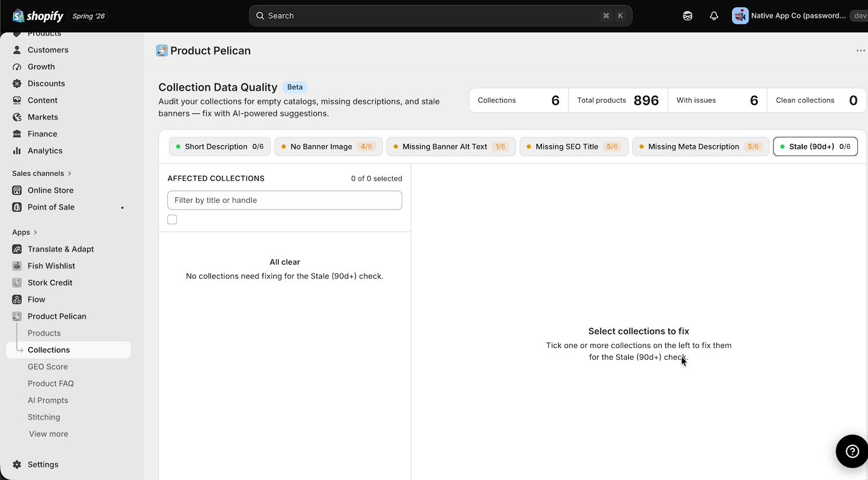The image size is (868, 480).
Task: Click the Product Pelican sidebar icon
Action: [x=17, y=316]
